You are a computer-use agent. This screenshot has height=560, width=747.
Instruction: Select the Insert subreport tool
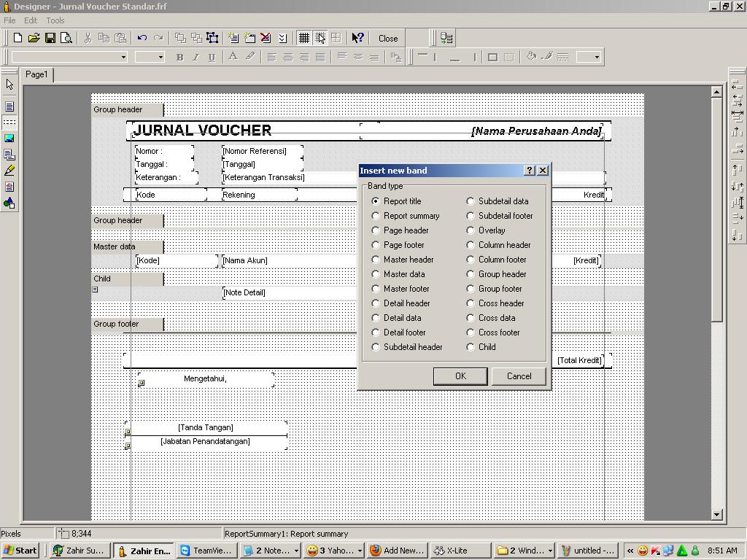(x=9, y=155)
